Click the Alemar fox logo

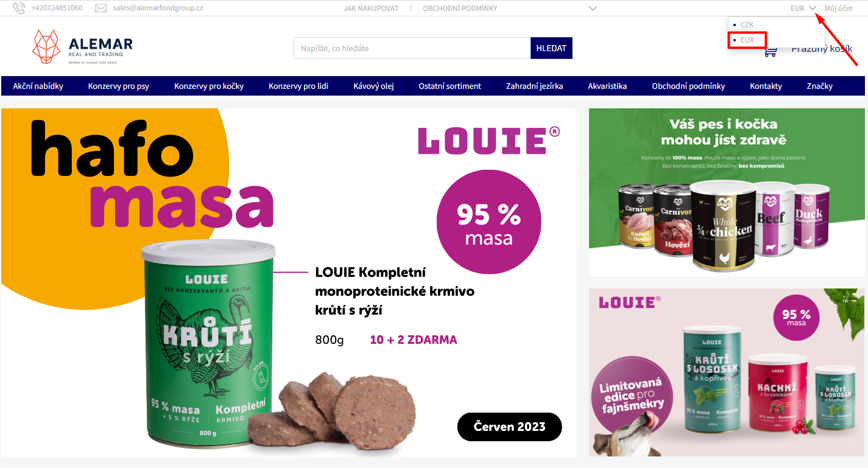pyautogui.click(x=47, y=46)
